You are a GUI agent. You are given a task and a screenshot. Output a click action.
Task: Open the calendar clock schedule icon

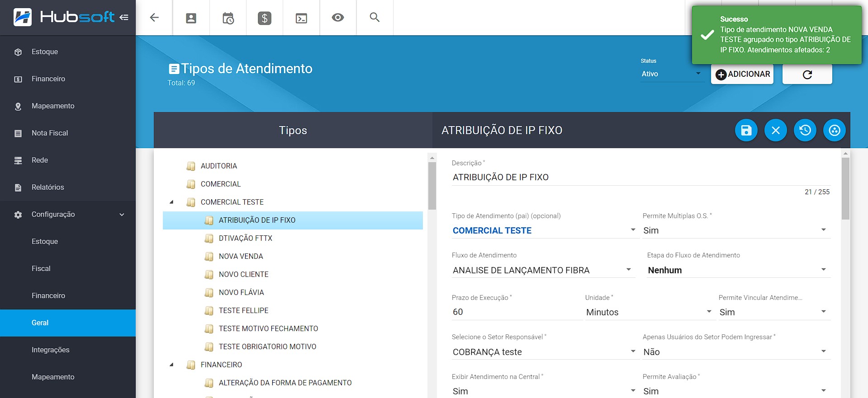[x=228, y=18]
